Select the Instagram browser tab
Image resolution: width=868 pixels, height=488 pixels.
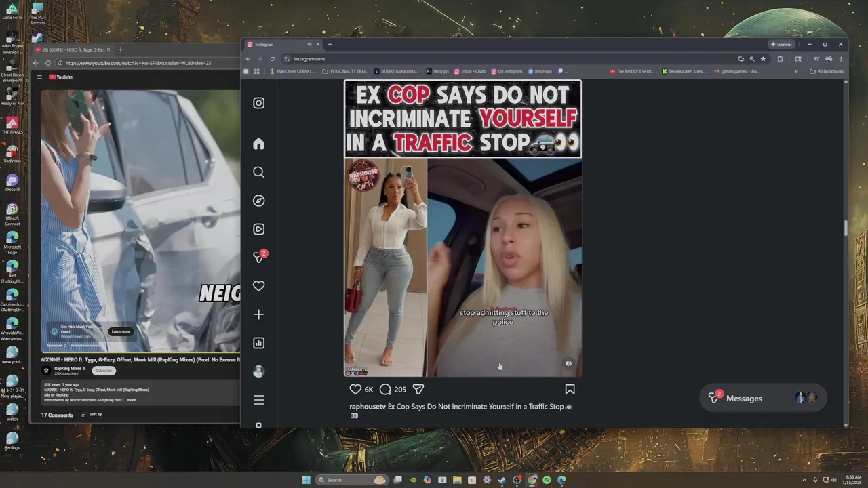283,44
